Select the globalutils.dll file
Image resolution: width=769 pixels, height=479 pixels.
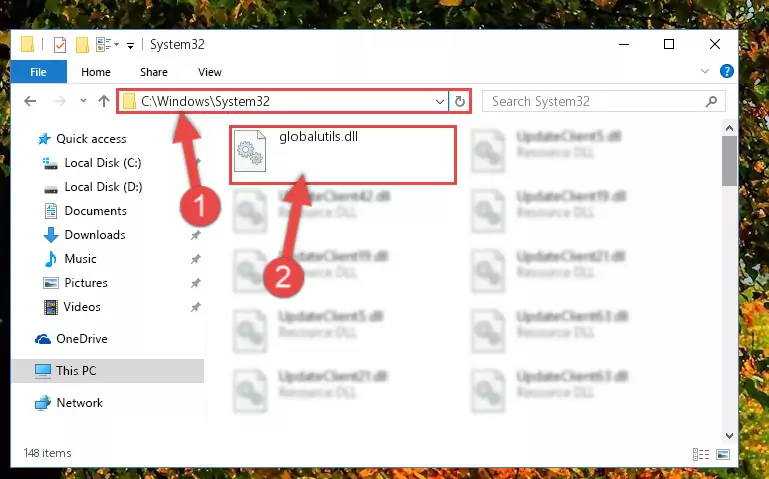(343, 155)
